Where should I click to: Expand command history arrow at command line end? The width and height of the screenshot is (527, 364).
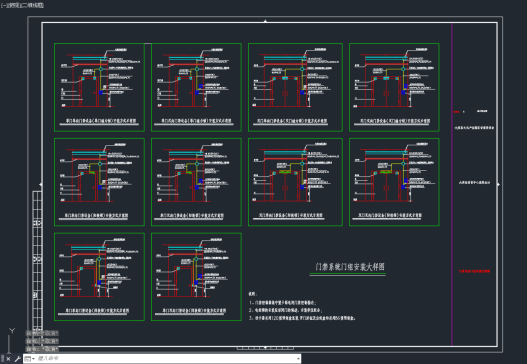[x=298, y=359]
